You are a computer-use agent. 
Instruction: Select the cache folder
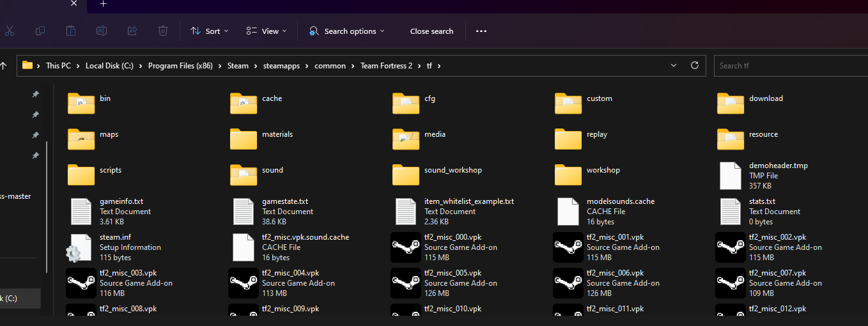tap(256, 102)
